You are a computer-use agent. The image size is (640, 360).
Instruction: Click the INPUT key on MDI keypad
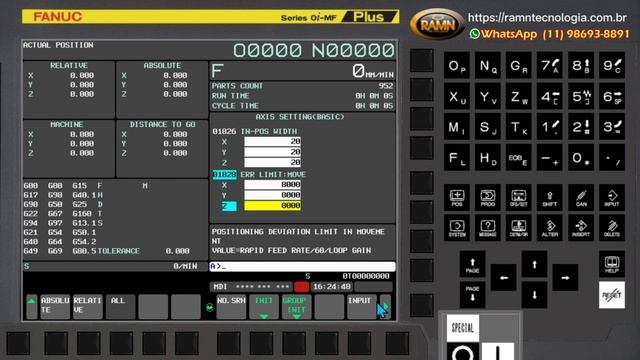click(612, 198)
